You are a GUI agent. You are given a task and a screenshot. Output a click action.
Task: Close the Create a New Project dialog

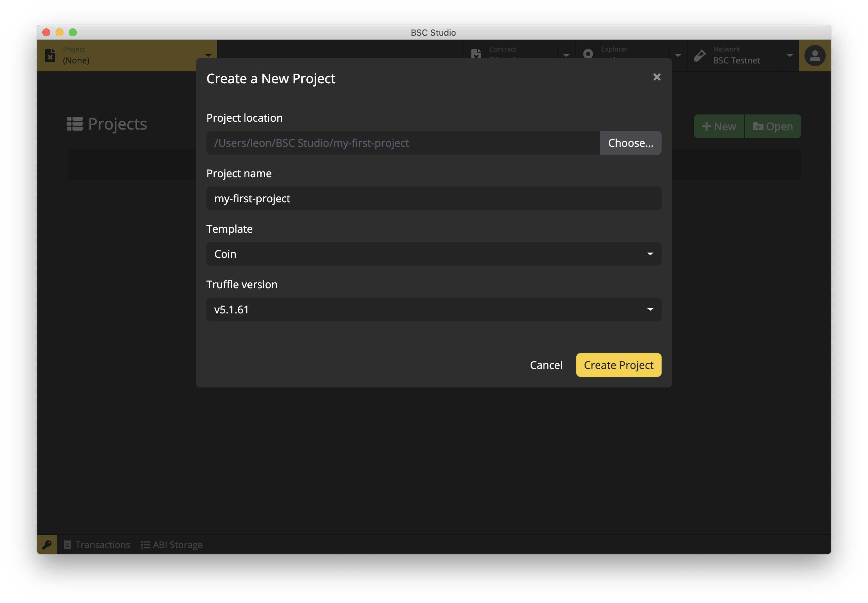coord(657,77)
